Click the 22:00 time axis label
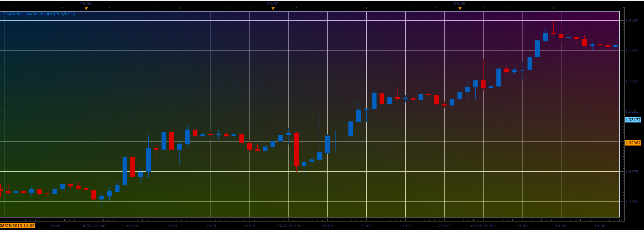The height and width of the screenshot is (230, 644). [444, 226]
